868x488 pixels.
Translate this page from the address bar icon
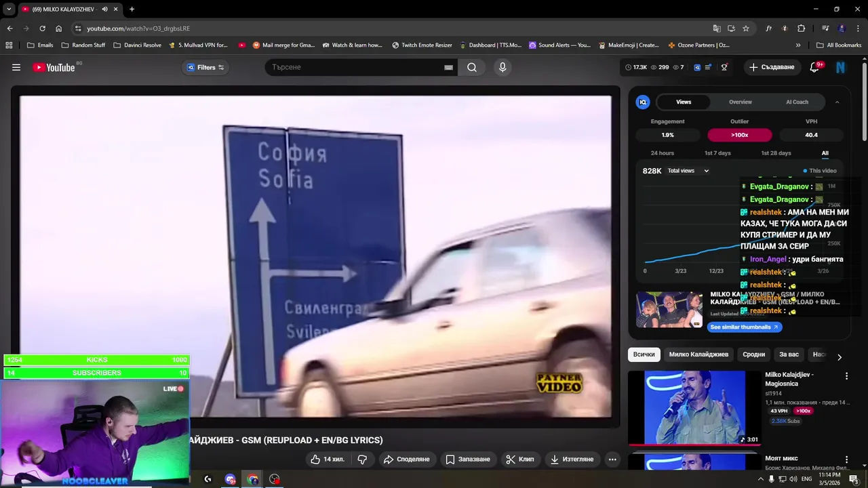pyautogui.click(x=717, y=28)
